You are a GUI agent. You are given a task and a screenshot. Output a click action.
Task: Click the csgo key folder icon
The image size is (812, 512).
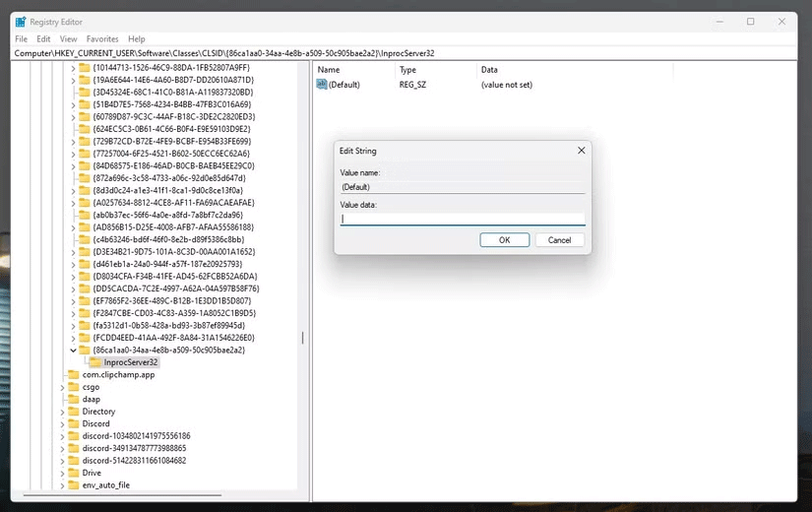[x=74, y=387]
